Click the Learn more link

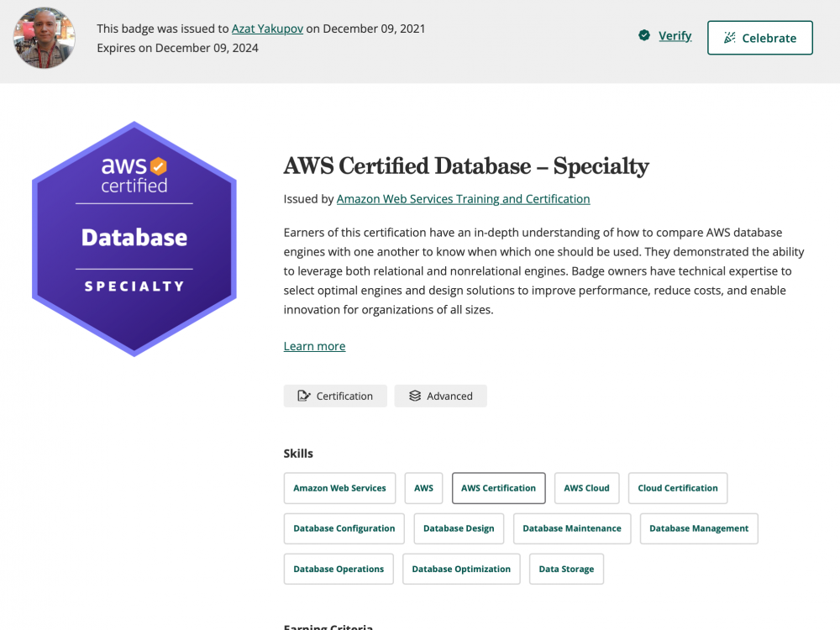click(314, 346)
